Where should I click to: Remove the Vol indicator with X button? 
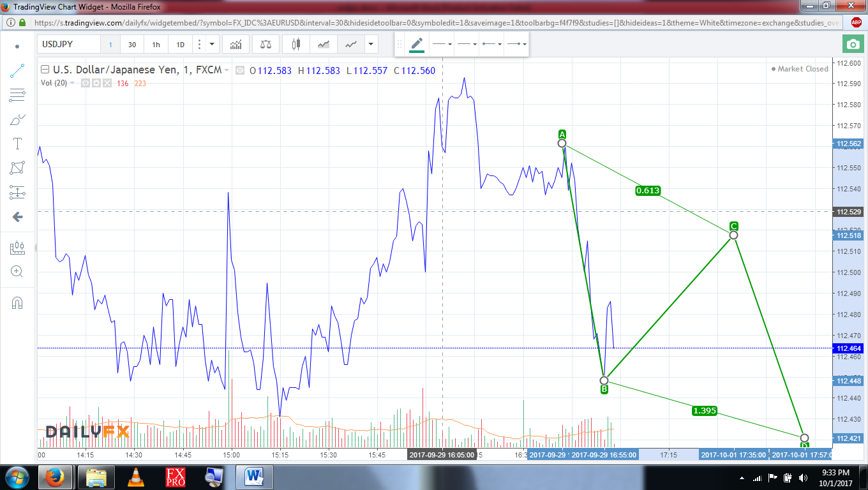pos(107,83)
